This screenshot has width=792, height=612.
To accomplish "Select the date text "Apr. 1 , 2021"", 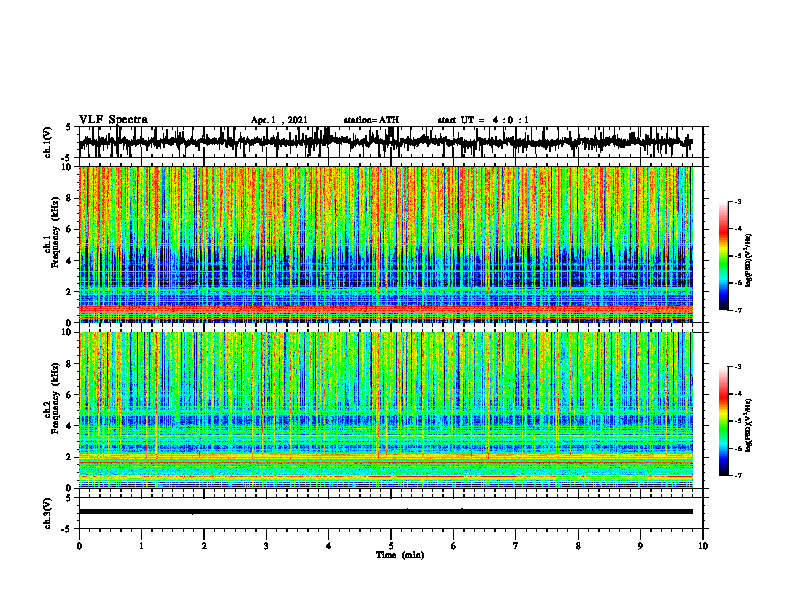I will point(279,120).
